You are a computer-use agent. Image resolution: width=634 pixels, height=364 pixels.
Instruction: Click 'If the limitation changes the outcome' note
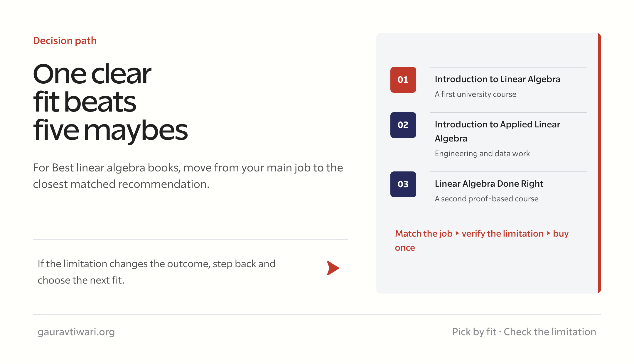click(156, 272)
